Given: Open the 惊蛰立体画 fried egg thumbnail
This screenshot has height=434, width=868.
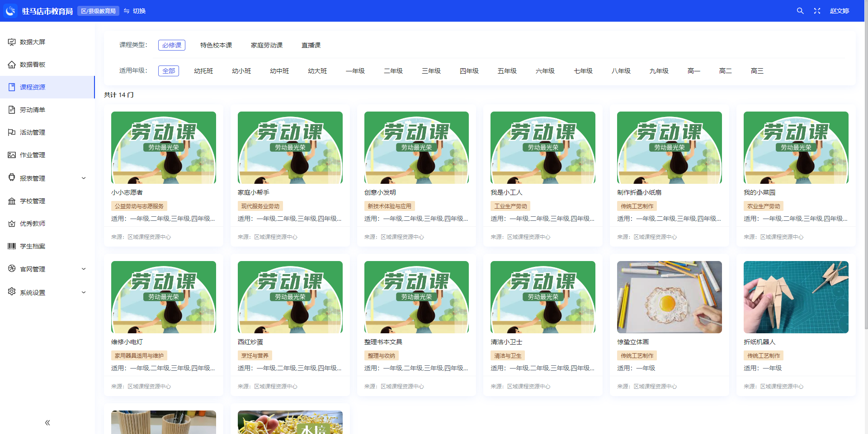Looking at the screenshot, I should [669, 297].
